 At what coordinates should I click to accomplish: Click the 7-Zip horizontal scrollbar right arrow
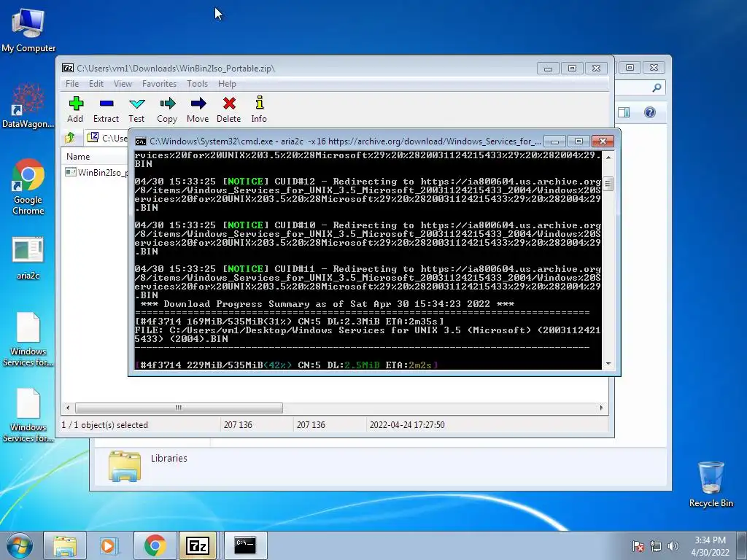click(x=601, y=408)
